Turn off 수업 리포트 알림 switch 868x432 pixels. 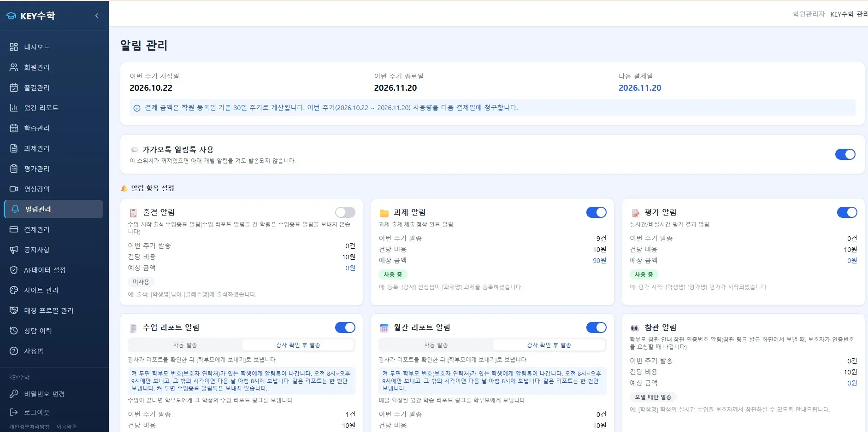coord(345,327)
